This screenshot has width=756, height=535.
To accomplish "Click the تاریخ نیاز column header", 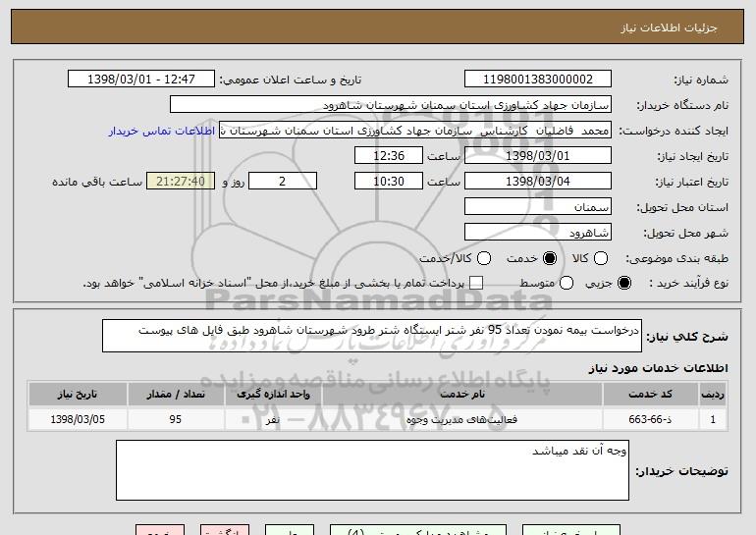I will point(78,395).
